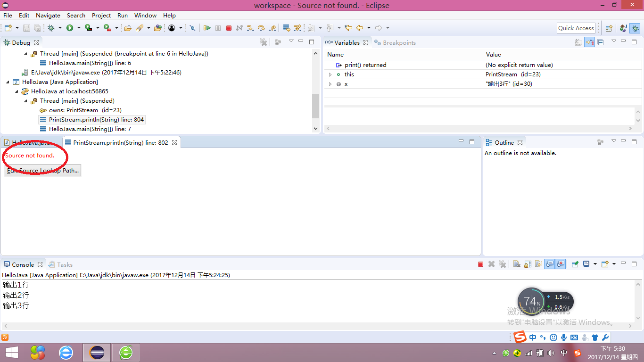644x362 pixels.
Task: Collapse HelloJava [Java Application] tree node
Action: (8, 82)
